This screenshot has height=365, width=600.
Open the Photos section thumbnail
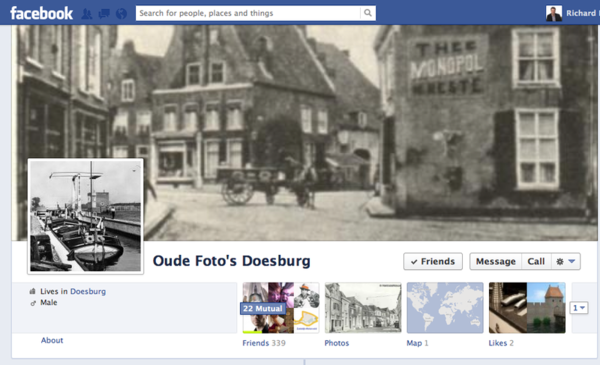pyautogui.click(x=363, y=308)
